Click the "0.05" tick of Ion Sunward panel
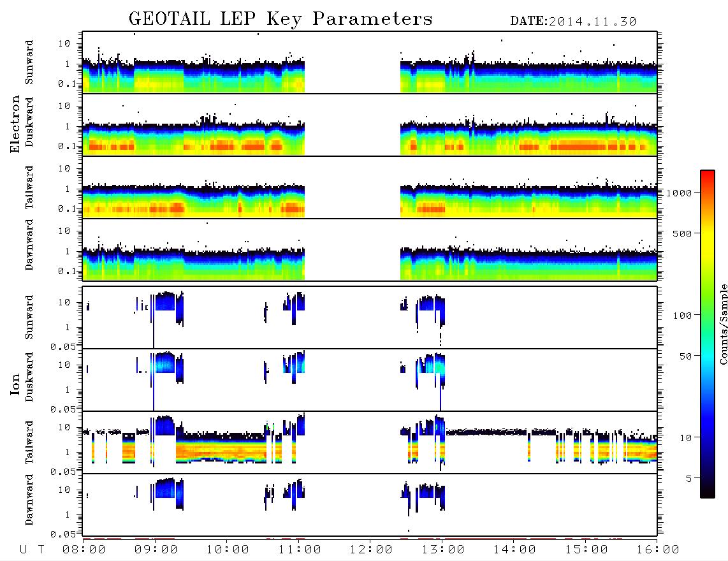This screenshot has height=561, width=728. point(63,347)
